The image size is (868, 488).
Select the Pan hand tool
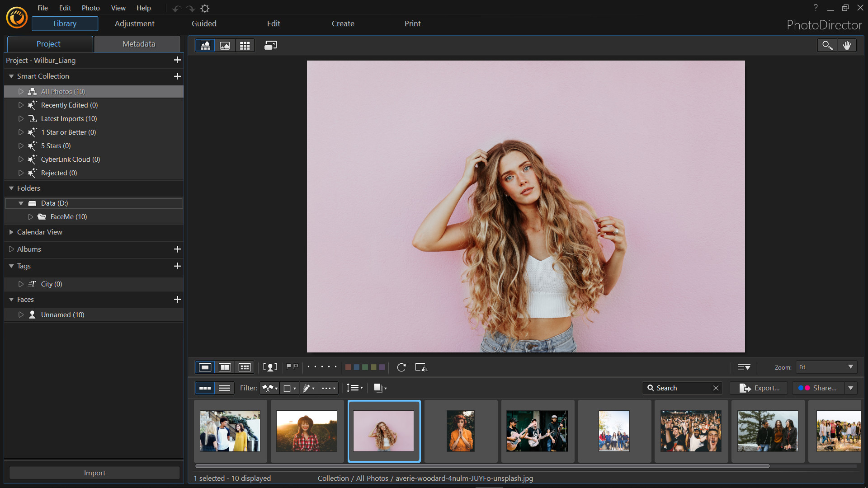(x=847, y=45)
